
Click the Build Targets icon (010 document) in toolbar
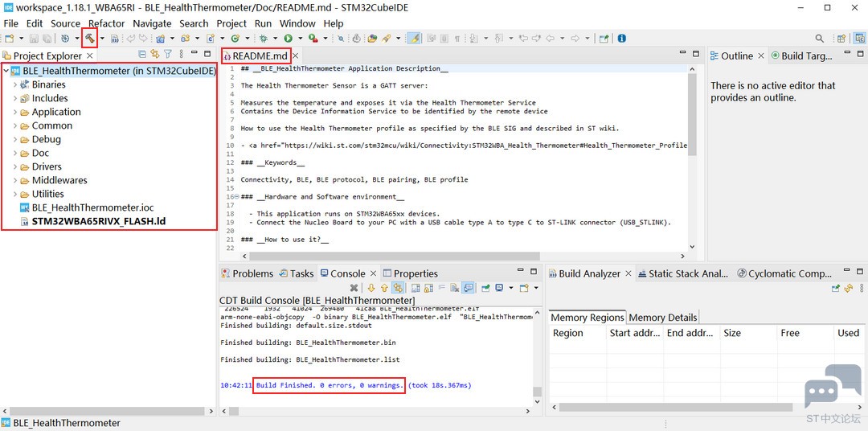click(x=115, y=39)
